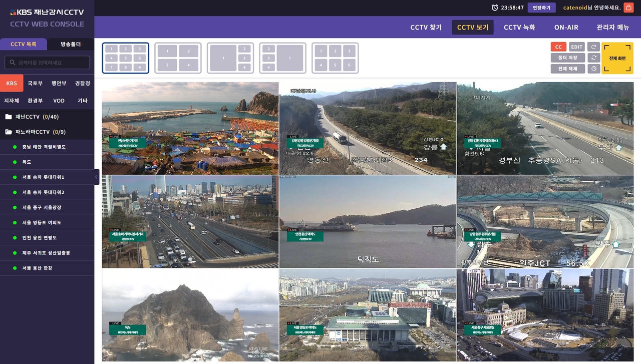Select the 9-camera grid layout icon
Viewport: 641px width, 364px height.
tap(125, 58)
